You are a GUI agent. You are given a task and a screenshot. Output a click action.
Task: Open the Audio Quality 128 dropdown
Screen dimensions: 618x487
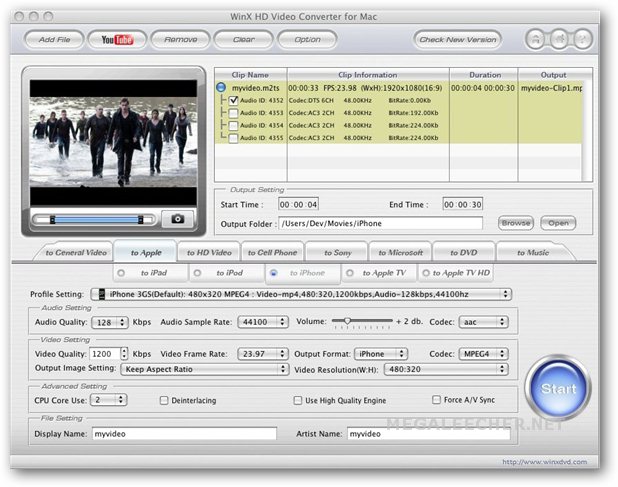[110, 322]
